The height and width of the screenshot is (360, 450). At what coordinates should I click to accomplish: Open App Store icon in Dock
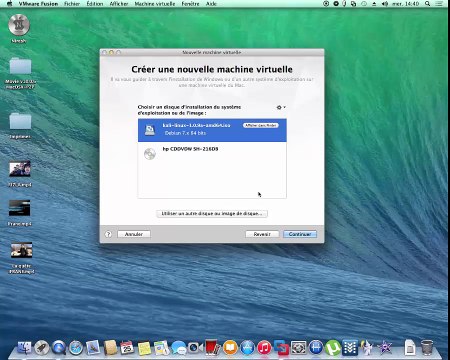247,348
